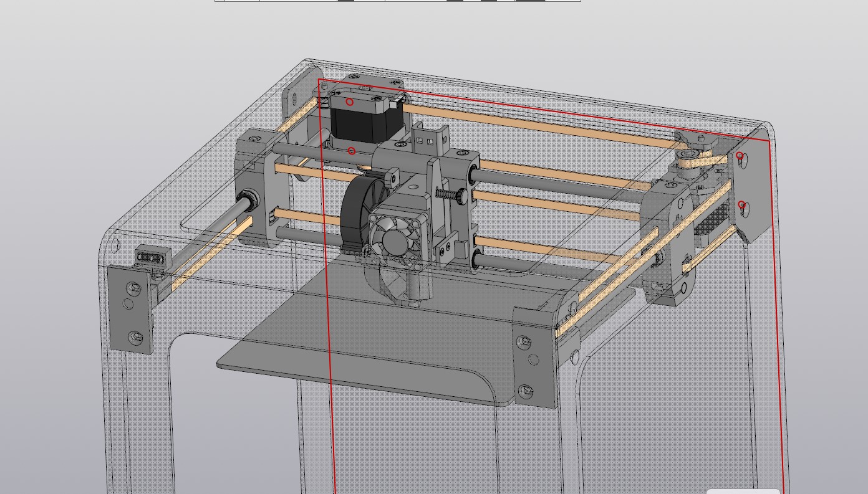
Task: Select the red reference circle on the motor
Action: [x=350, y=101]
